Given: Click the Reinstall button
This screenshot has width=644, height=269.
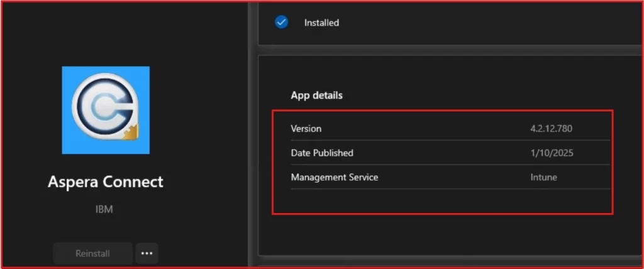Looking at the screenshot, I should click(x=93, y=253).
